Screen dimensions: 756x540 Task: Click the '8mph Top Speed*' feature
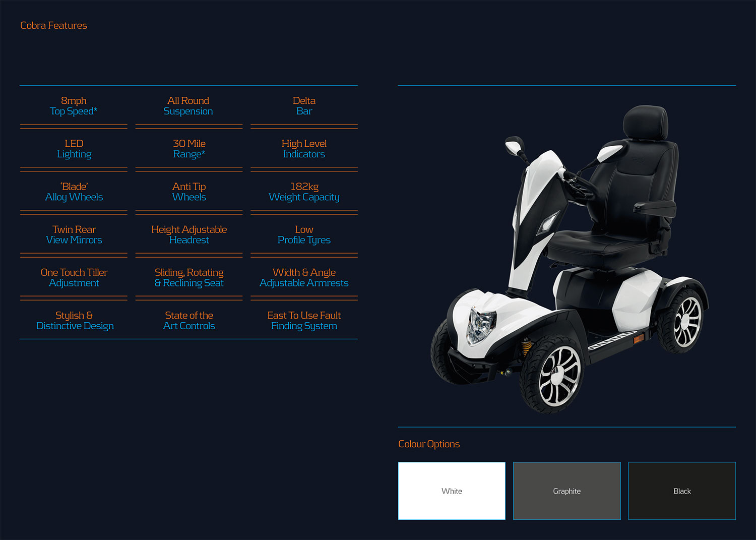[74, 106]
